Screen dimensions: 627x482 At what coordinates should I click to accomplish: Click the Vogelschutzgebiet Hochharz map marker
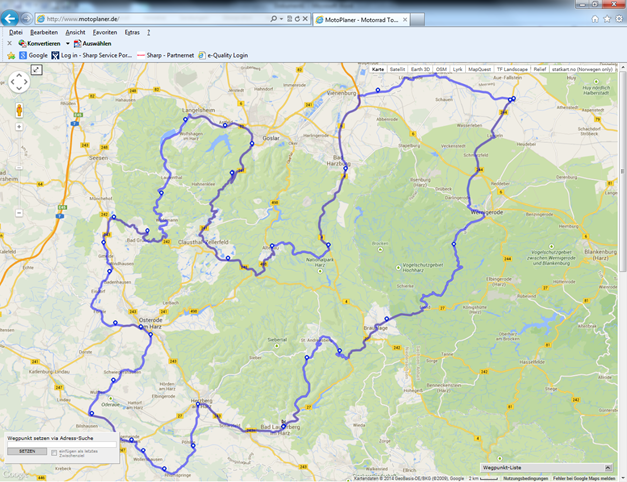[398, 268]
